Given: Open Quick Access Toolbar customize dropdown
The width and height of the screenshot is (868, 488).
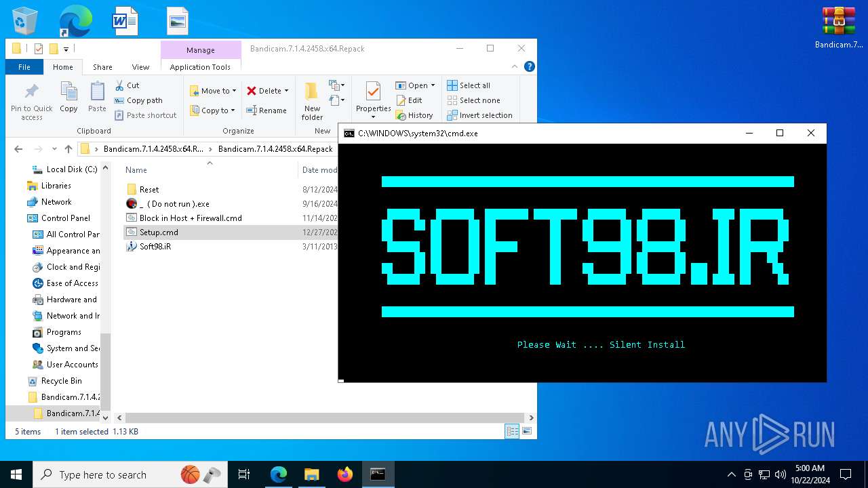Looking at the screenshot, I should (x=66, y=49).
